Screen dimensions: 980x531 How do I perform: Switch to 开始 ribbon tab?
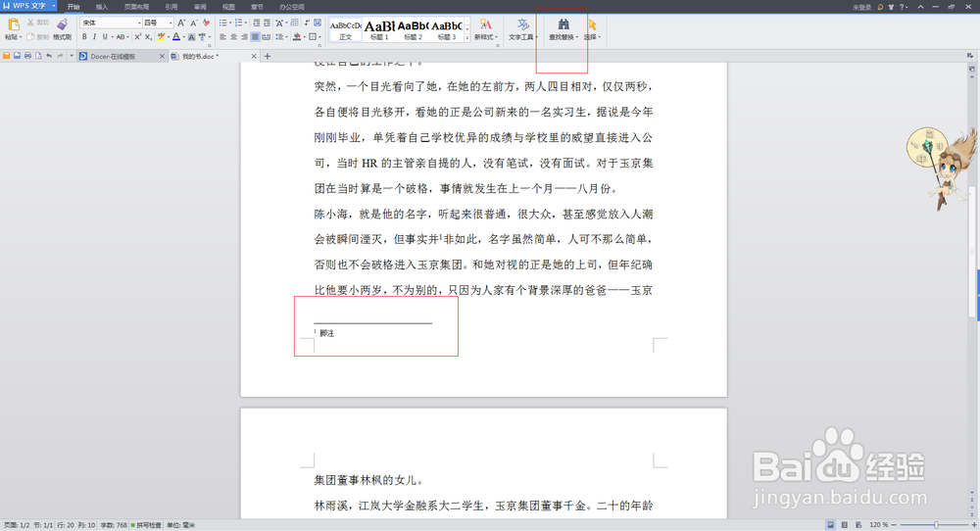coord(73,7)
